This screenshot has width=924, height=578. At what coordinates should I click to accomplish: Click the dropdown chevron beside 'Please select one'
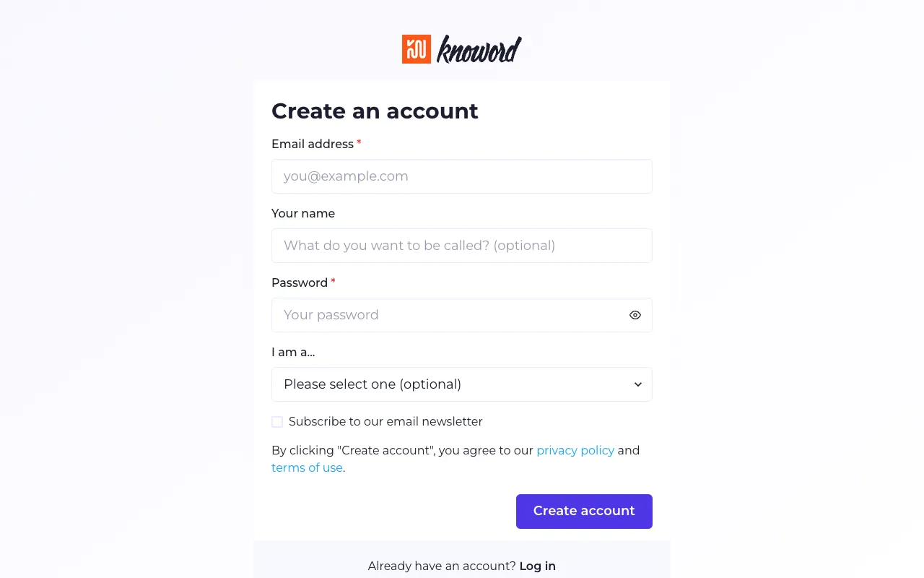pos(637,384)
